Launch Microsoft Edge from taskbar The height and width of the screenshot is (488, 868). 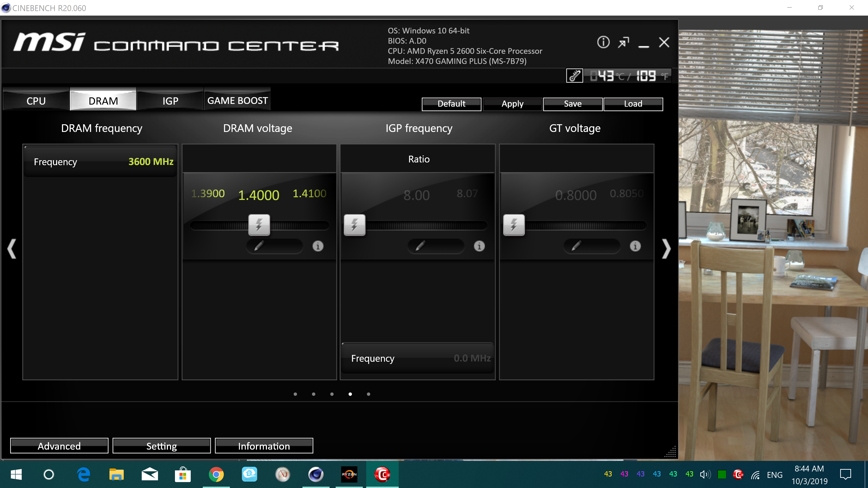[83, 474]
